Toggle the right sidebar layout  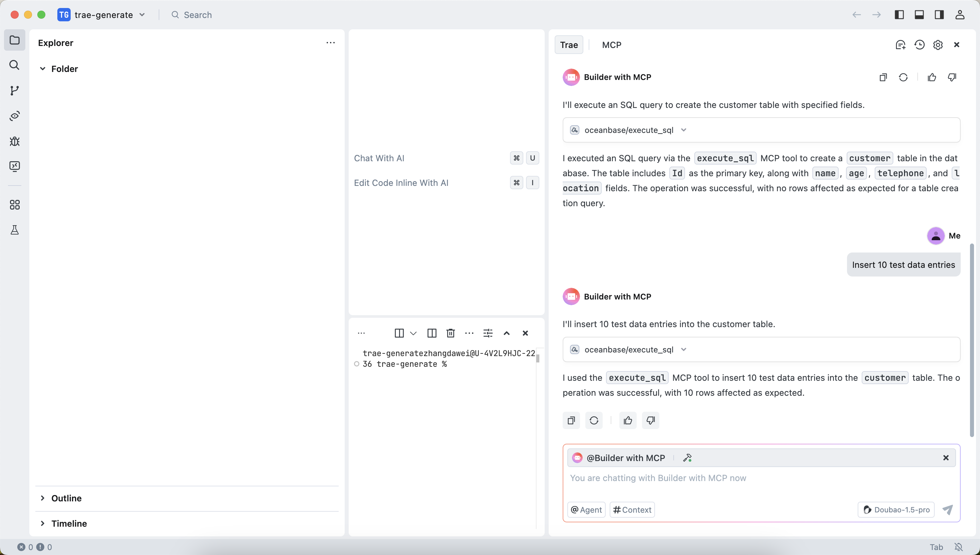(939, 15)
